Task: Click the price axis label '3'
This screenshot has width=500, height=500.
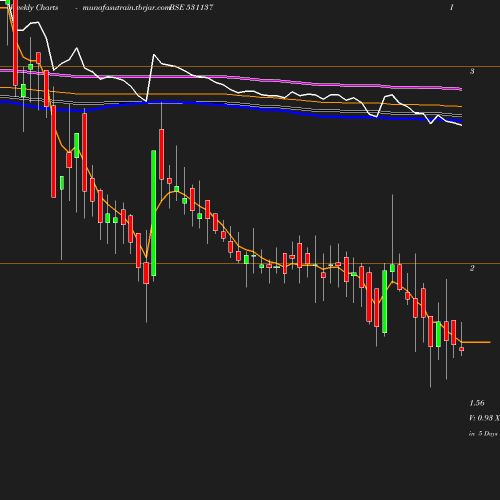Action: [472, 71]
